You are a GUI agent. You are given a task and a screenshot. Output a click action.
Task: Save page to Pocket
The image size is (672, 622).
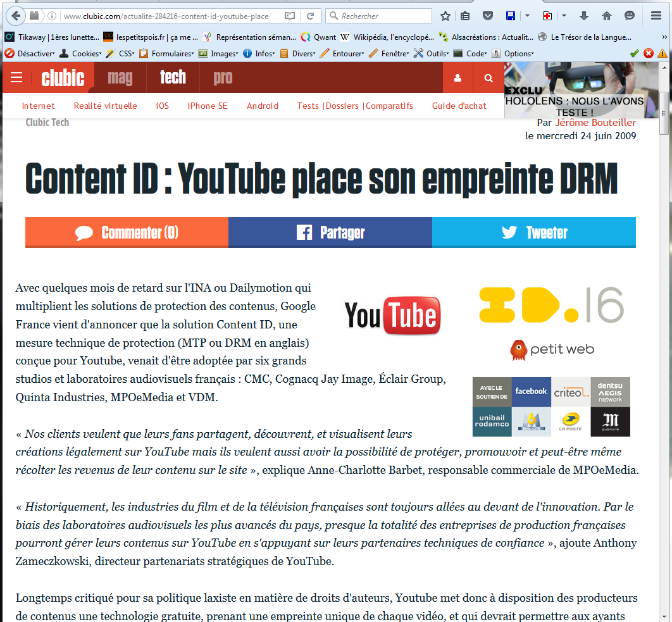tap(488, 16)
